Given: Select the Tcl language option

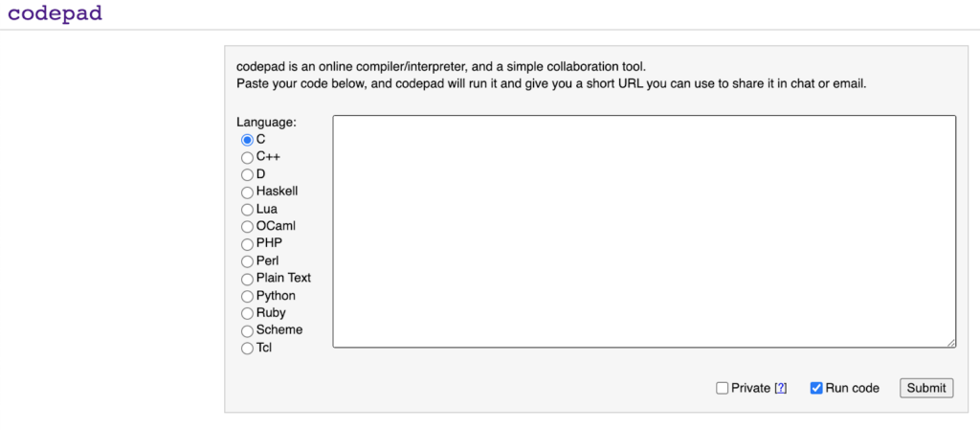Looking at the screenshot, I should click(247, 348).
